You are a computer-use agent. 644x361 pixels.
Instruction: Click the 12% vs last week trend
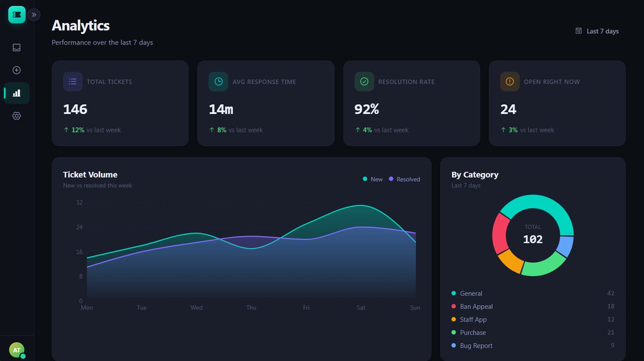[92, 130]
